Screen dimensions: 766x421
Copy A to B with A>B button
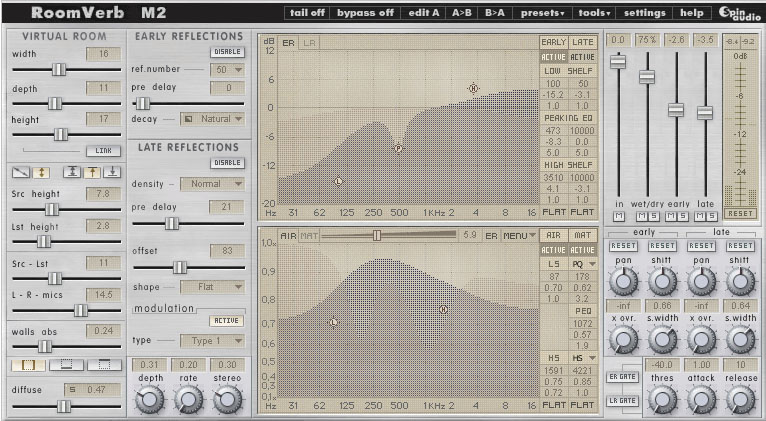click(462, 13)
